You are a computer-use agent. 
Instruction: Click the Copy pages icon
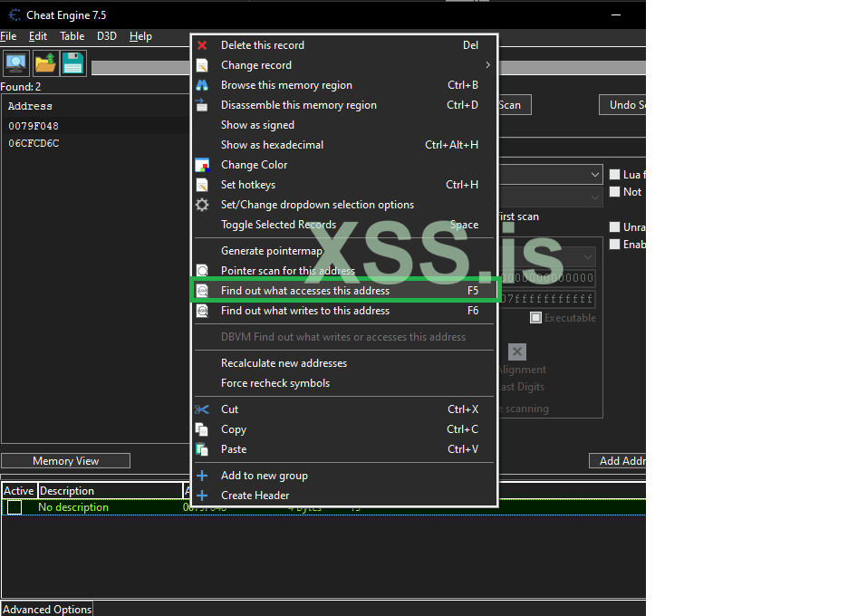(x=202, y=429)
